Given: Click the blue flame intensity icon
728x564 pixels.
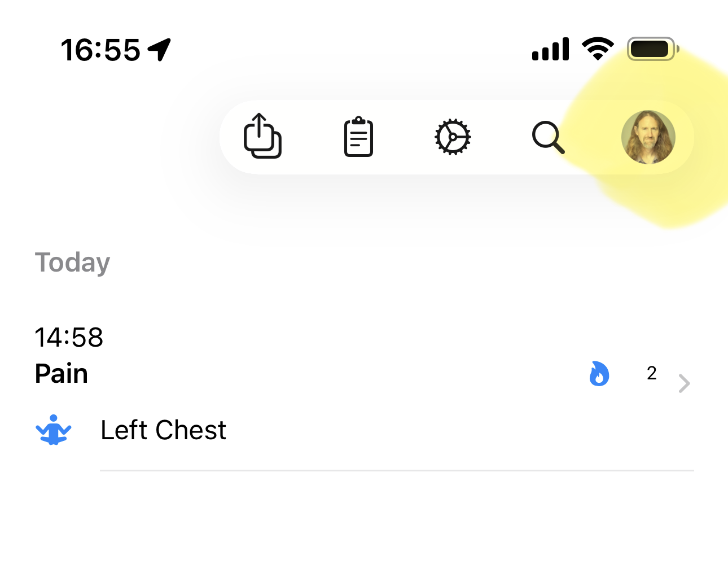Looking at the screenshot, I should [x=599, y=373].
